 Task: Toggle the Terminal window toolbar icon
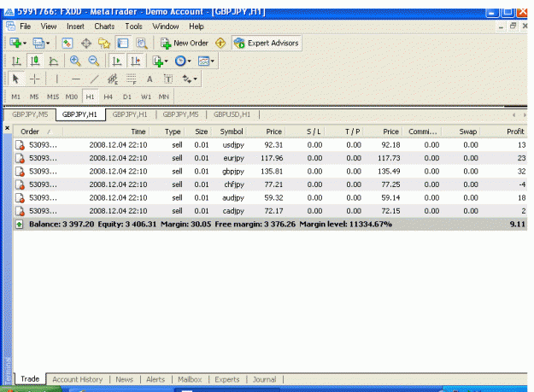(122, 44)
